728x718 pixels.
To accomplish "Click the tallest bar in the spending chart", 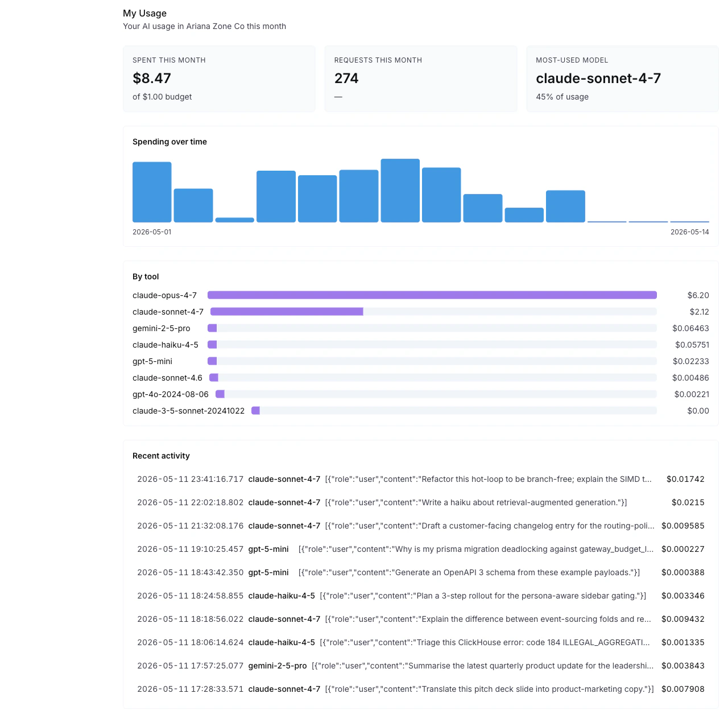I will click(400, 191).
